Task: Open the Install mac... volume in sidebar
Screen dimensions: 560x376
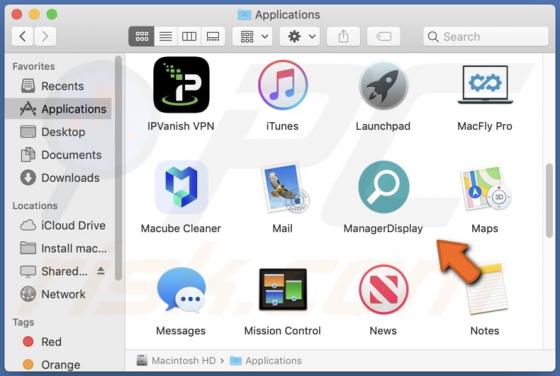Action: pos(59,248)
